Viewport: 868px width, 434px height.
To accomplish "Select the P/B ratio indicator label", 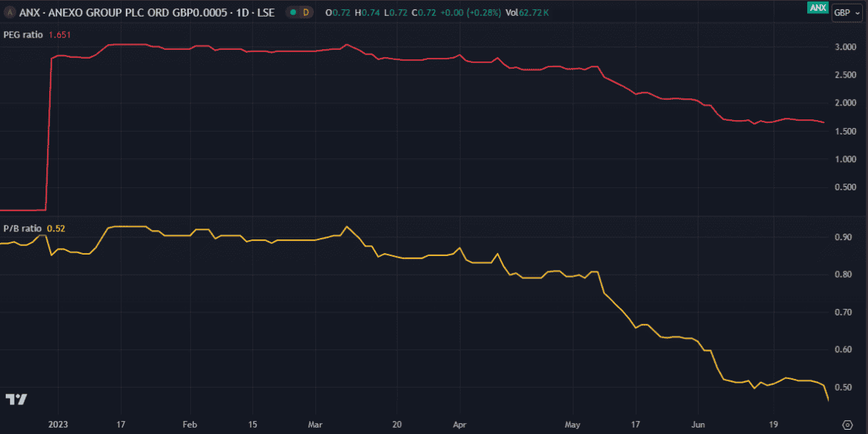I will click(22, 229).
